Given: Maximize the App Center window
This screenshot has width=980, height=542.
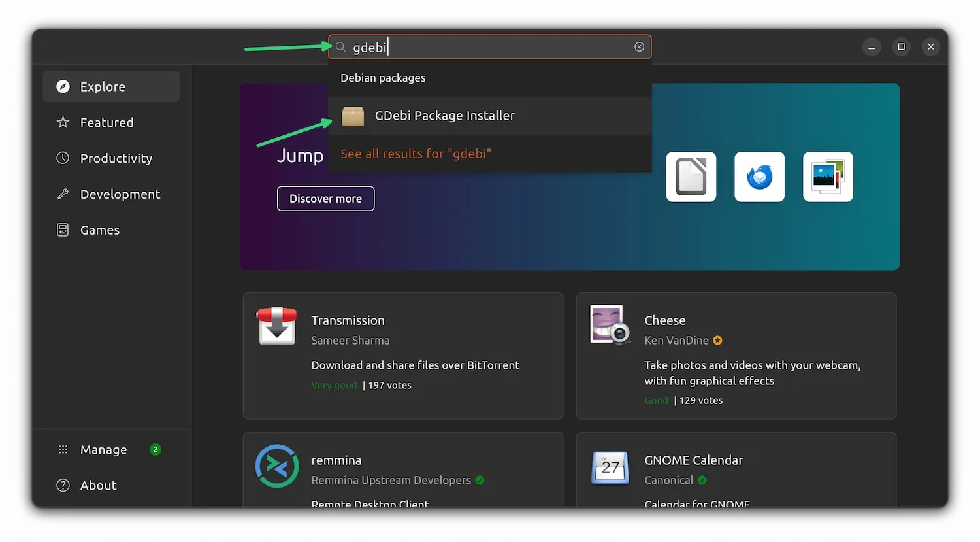Looking at the screenshot, I should pos(901,47).
